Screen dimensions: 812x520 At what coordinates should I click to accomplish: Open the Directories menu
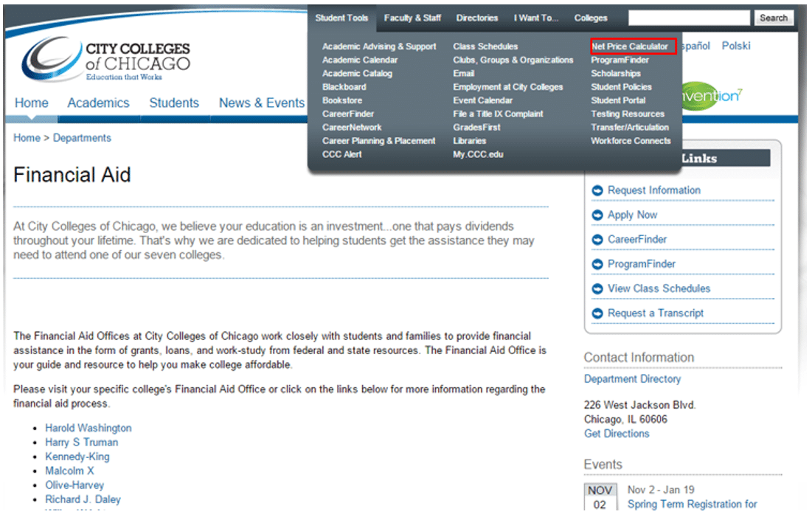click(x=477, y=18)
